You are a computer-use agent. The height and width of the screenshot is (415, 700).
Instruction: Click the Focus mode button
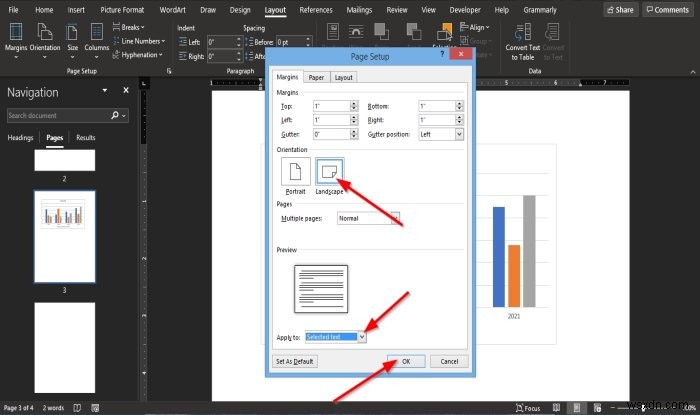[x=528, y=408]
